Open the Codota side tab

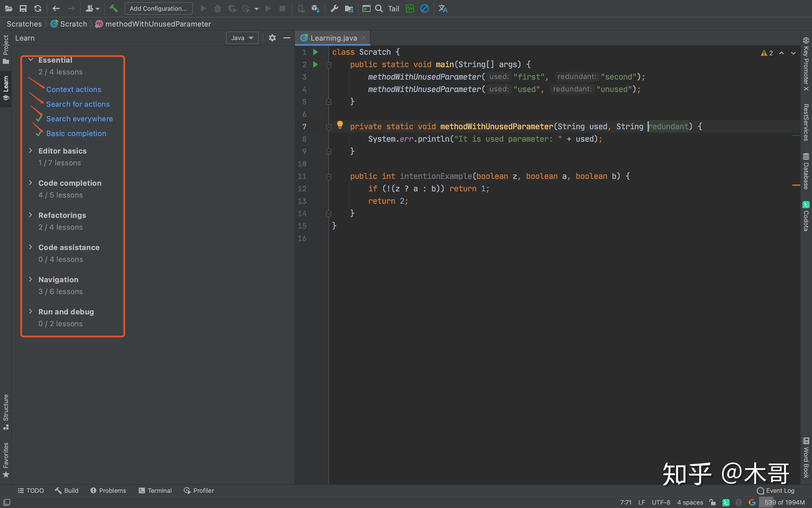(x=806, y=216)
